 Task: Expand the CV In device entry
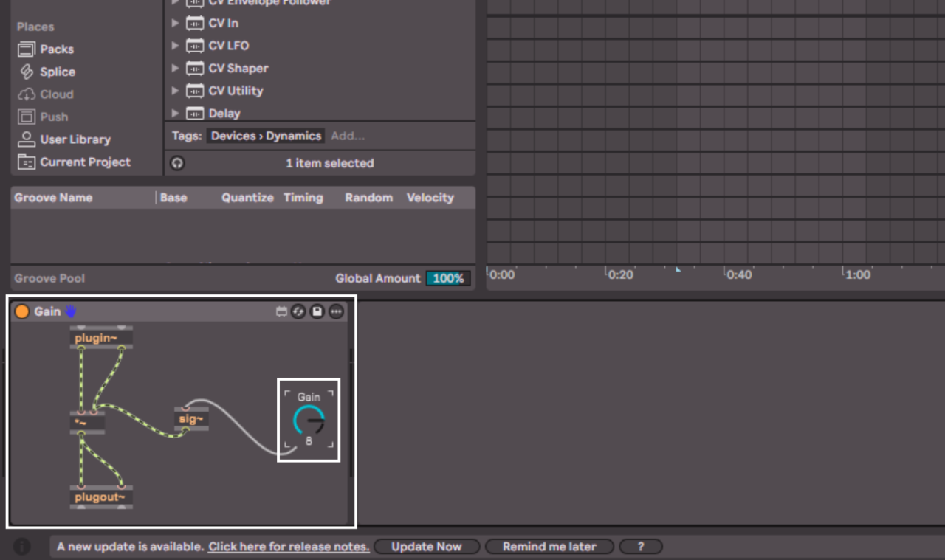click(175, 23)
